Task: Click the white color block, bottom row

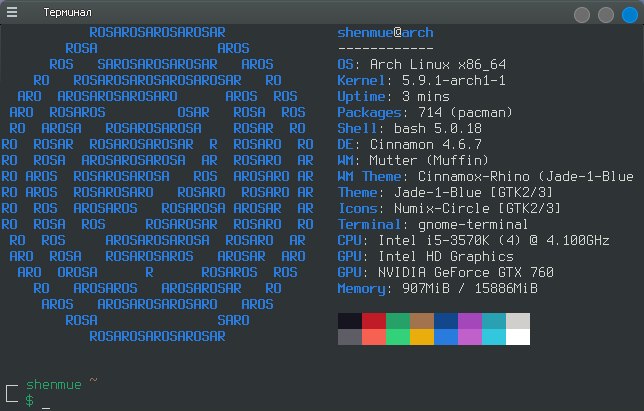Action: click(518, 337)
